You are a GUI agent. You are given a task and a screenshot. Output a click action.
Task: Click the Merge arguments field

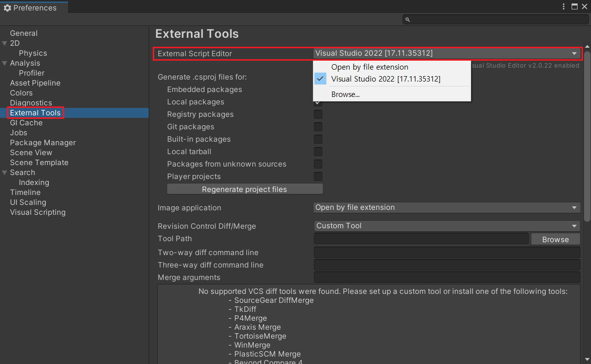[447, 277]
